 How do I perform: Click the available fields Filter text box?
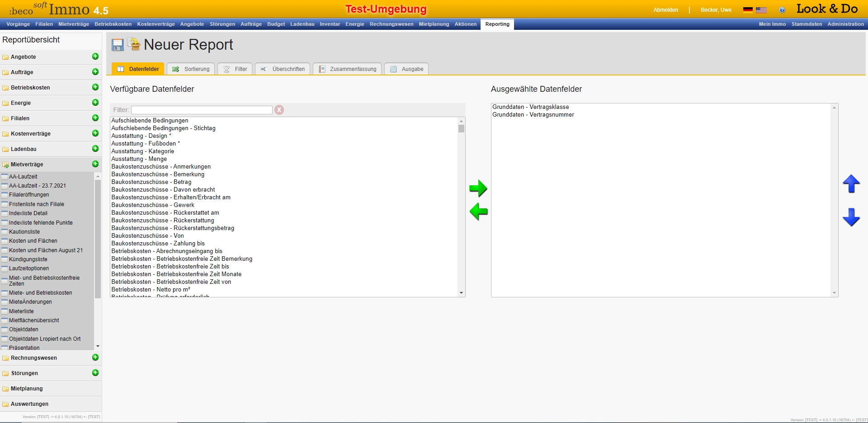click(202, 110)
